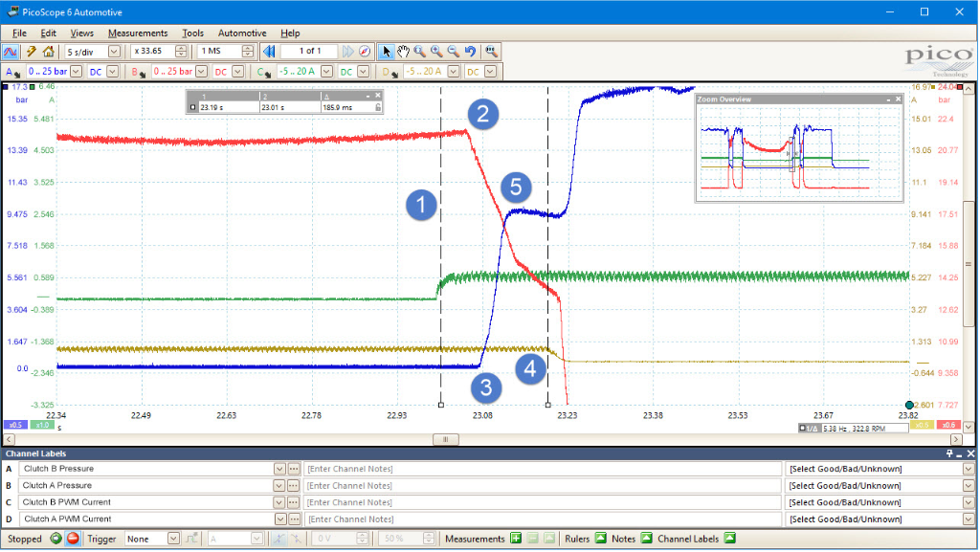Click the second time ruler handle

click(548, 406)
